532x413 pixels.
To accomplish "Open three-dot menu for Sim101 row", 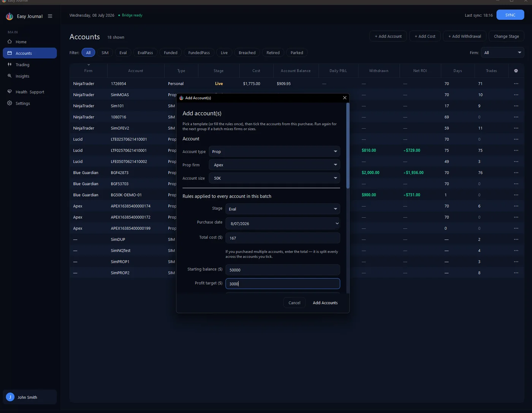I will (x=516, y=106).
